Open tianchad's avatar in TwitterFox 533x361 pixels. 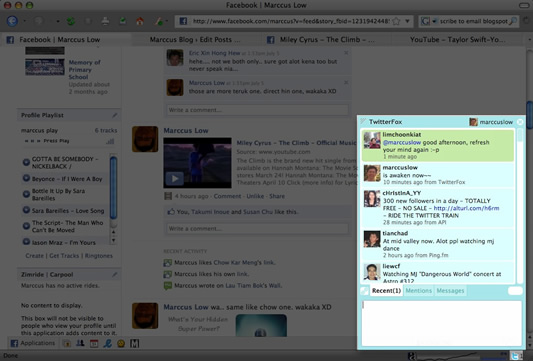click(372, 239)
